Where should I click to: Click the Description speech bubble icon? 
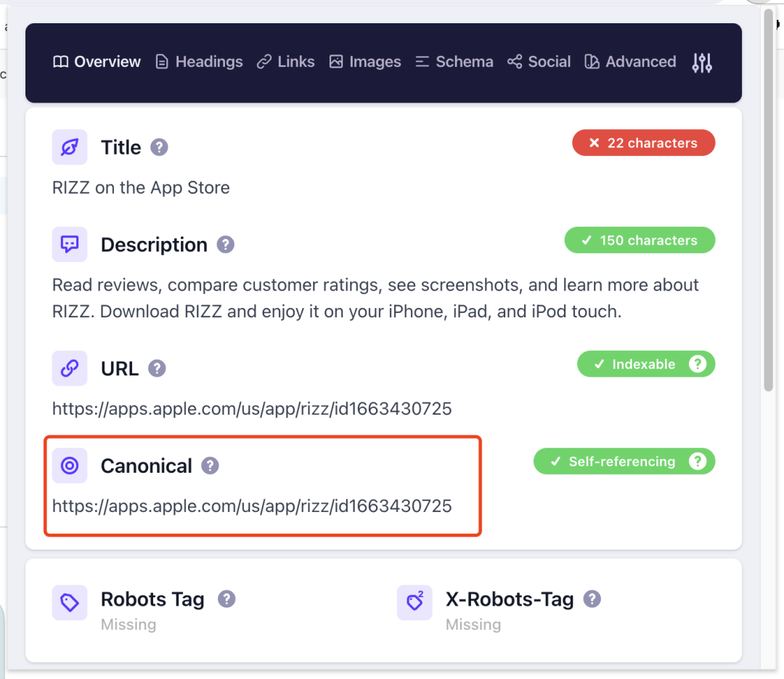pyautogui.click(x=70, y=245)
